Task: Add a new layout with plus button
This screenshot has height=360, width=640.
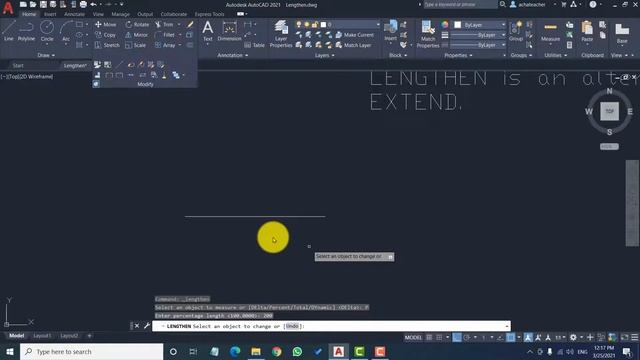Action: point(89,336)
